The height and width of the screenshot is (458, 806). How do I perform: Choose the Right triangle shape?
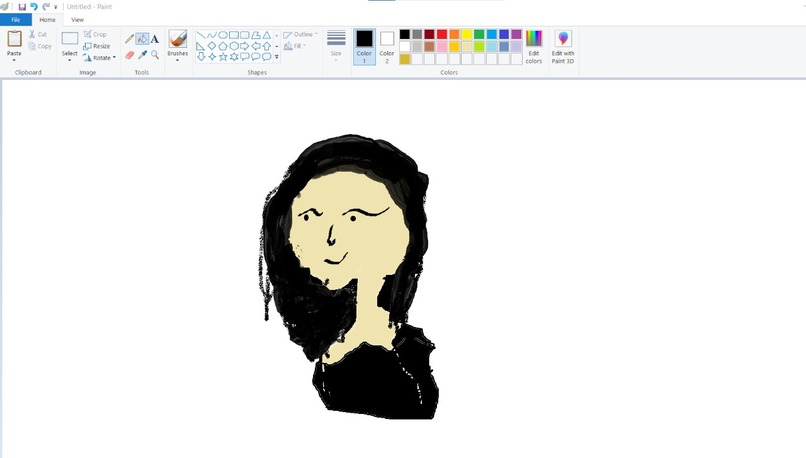pos(201,46)
